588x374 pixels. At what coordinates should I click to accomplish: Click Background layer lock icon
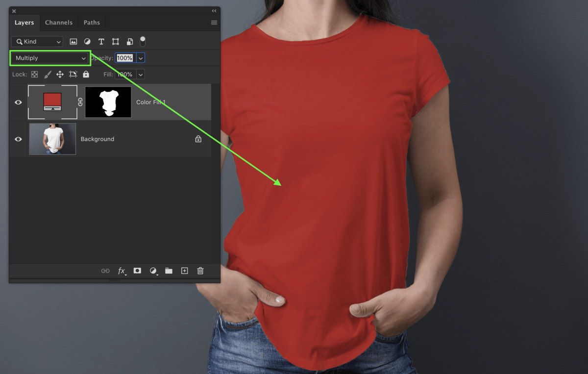pyautogui.click(x=198, y=139)
